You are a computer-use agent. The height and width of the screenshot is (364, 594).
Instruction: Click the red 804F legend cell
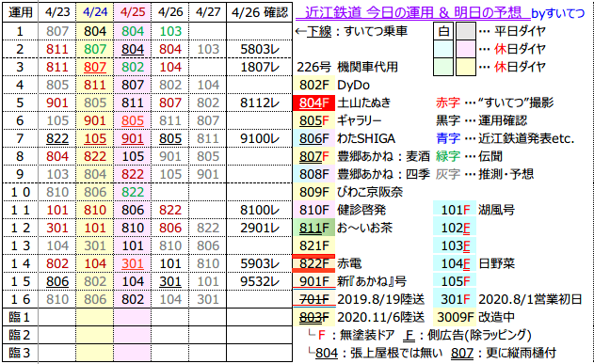tap(313, 103)
